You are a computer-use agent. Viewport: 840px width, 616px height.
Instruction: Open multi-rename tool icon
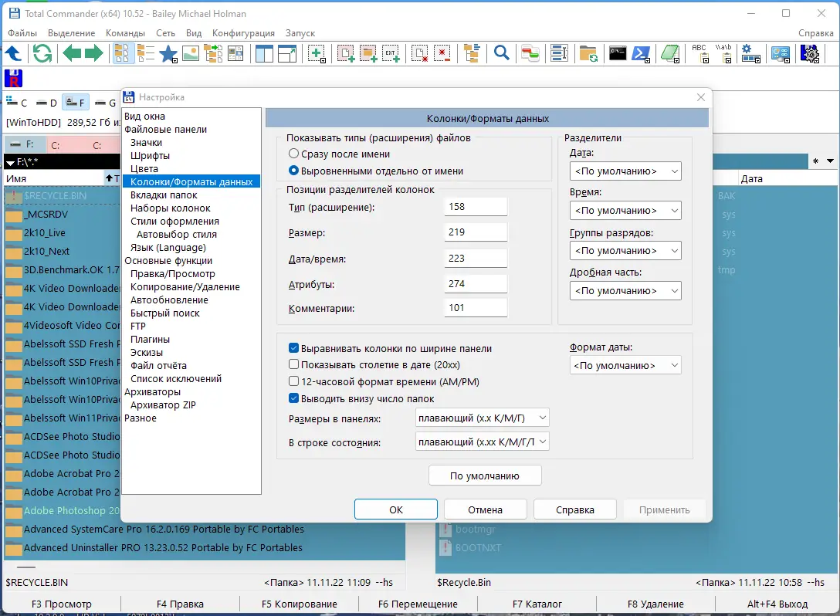559,53
